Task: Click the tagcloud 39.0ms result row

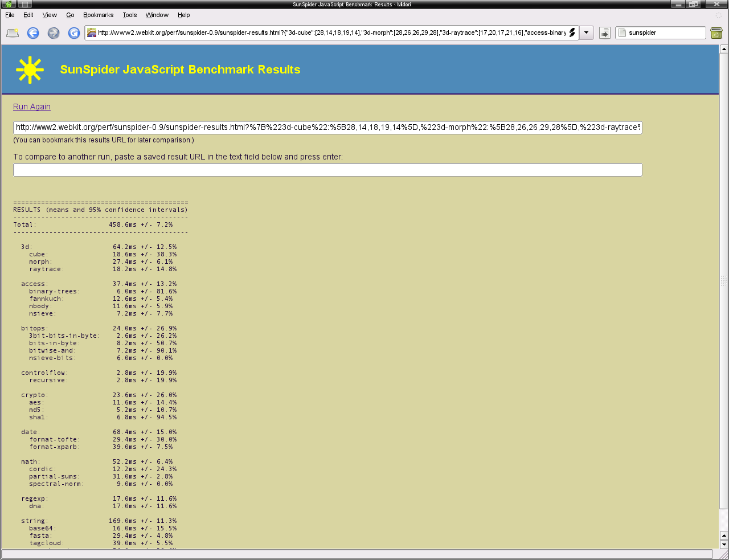Action: pos(101,543)
